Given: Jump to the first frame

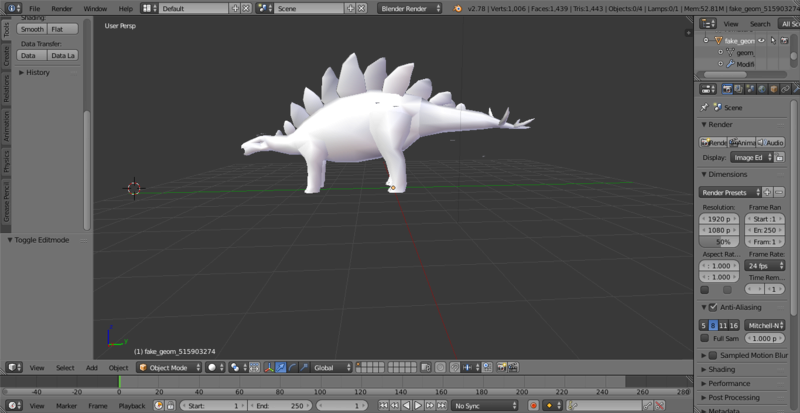Looking at the screenshot, I should (383, 406).
